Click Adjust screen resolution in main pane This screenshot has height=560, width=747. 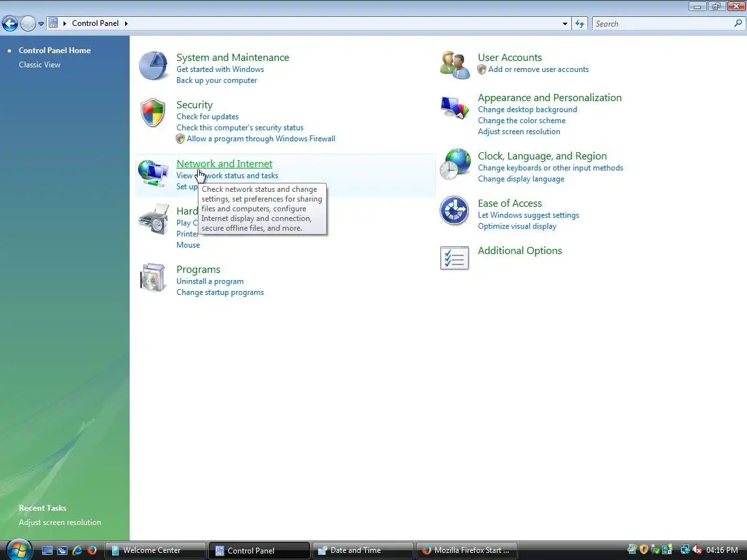point(519,132)
